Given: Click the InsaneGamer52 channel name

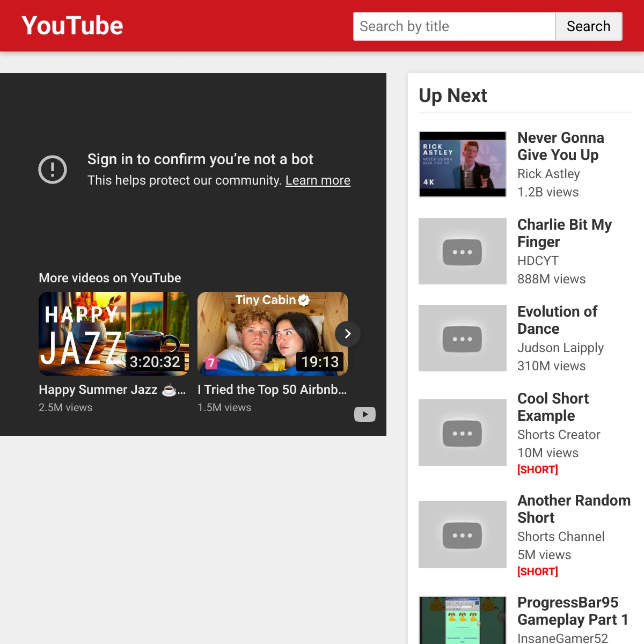Looking at the screenshot, I should (x=562, y=638).
